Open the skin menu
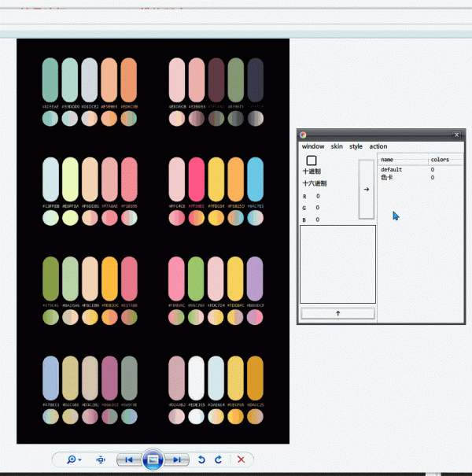 (337, 146)
